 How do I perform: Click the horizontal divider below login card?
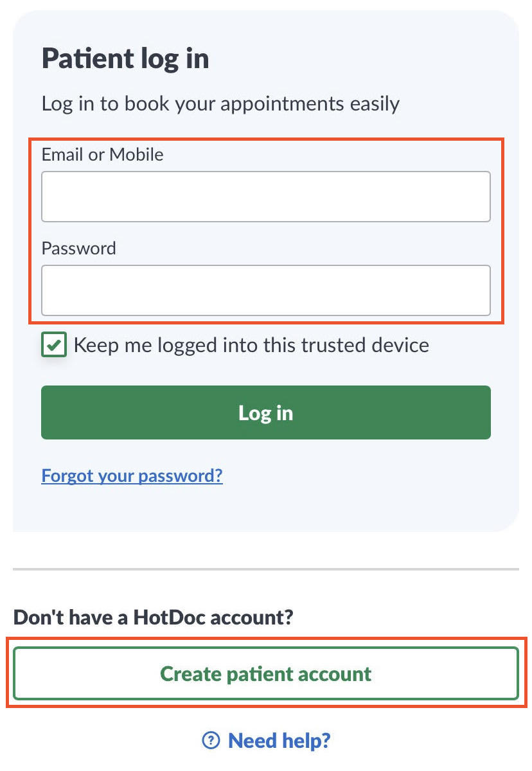[265, 569]
